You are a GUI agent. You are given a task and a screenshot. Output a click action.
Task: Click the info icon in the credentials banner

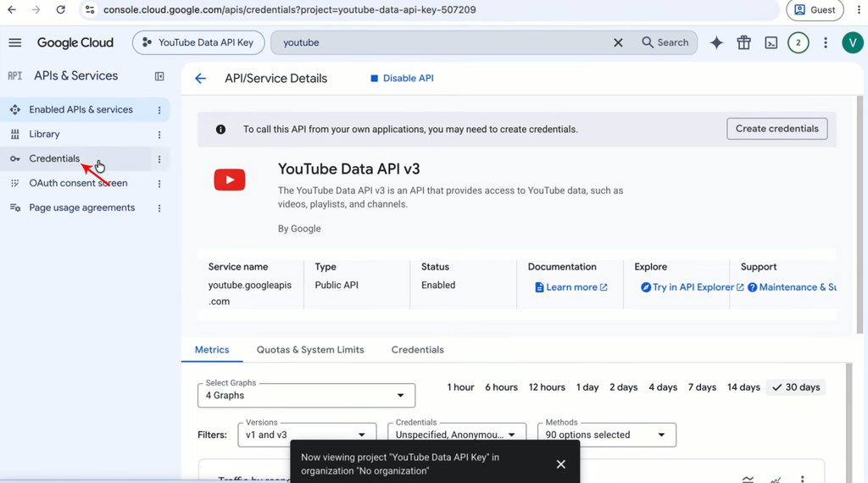(220, 130)
